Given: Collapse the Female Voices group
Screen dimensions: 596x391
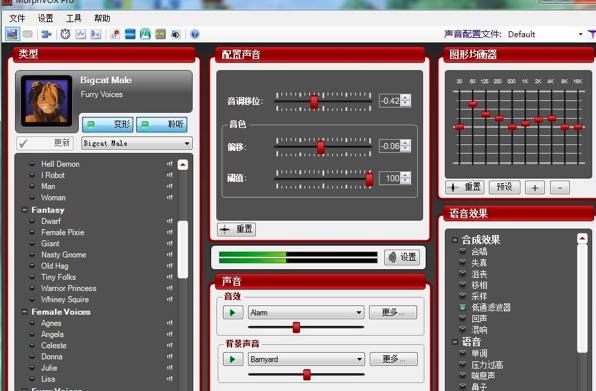Looking at the screenshot, I should (x=24, y=312).
